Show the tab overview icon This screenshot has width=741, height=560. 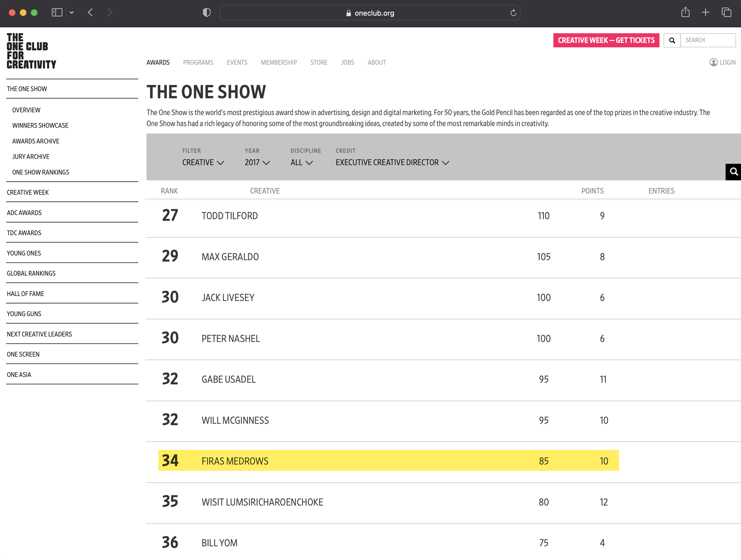[726, 13]
